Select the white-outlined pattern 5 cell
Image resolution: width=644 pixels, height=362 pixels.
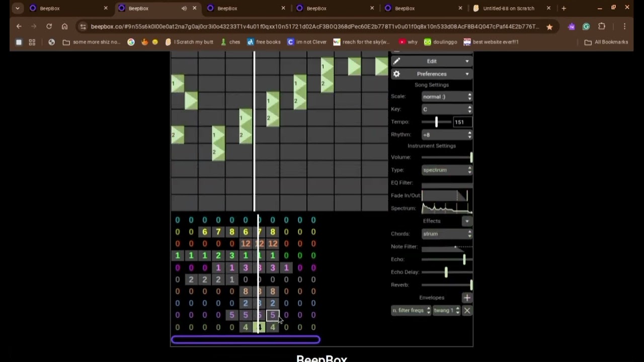273,315
